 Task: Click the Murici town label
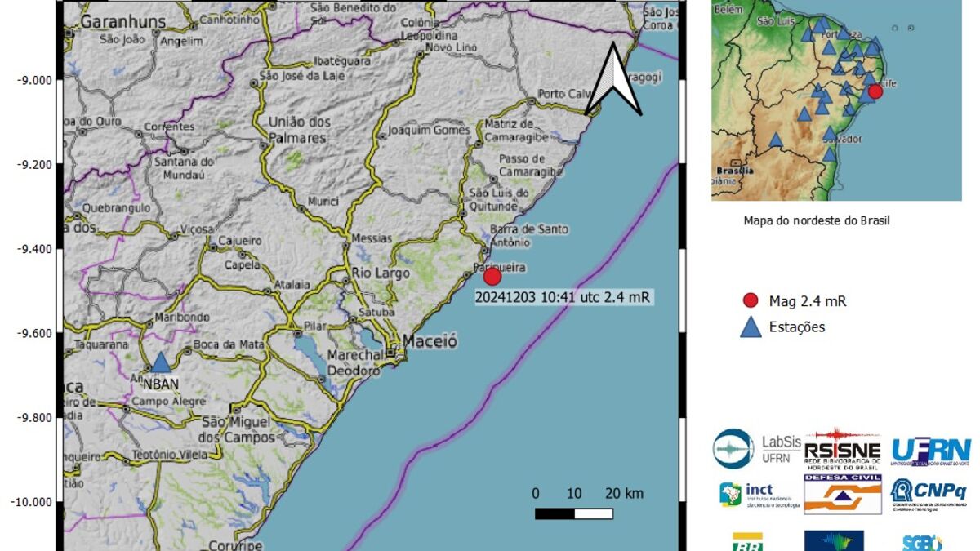[323, 202]
